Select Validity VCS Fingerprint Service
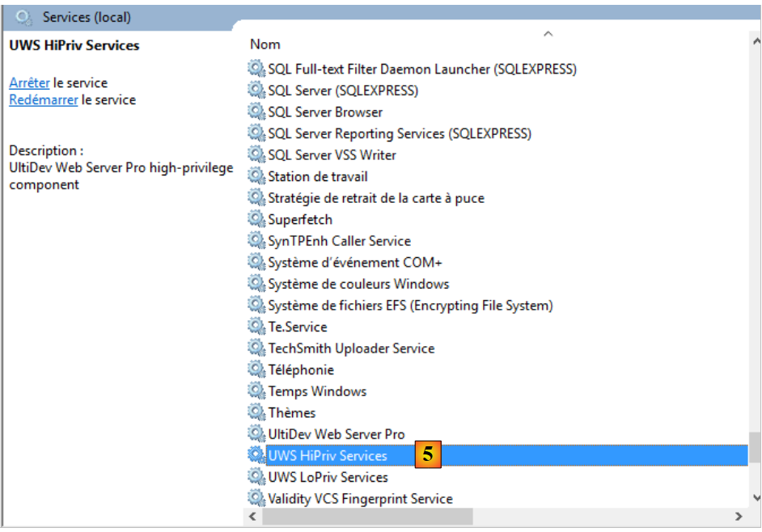Viewport: 762px width, 532px height. click(360, 499)
